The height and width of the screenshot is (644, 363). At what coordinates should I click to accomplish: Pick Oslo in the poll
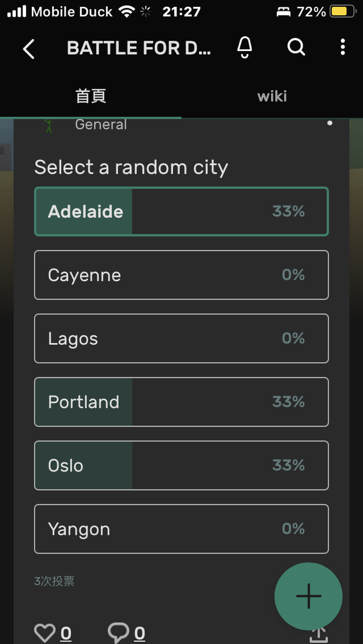click(181, 465)
